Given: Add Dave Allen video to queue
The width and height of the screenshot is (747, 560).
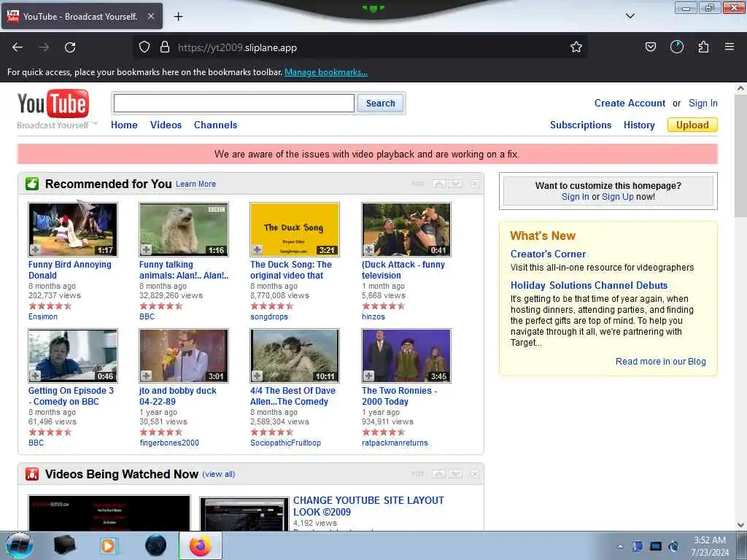Looking at the screenshot, I should 258,376.
